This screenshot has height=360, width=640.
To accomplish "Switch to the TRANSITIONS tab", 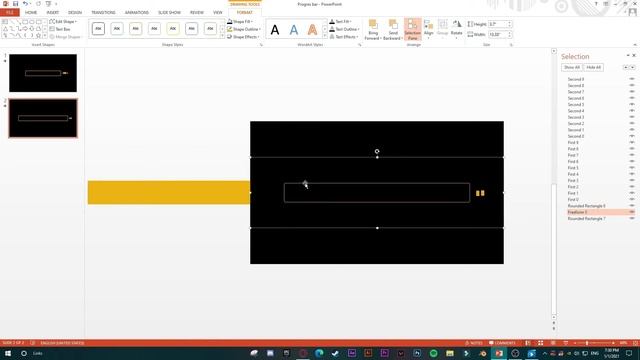I will pos(103,12).
